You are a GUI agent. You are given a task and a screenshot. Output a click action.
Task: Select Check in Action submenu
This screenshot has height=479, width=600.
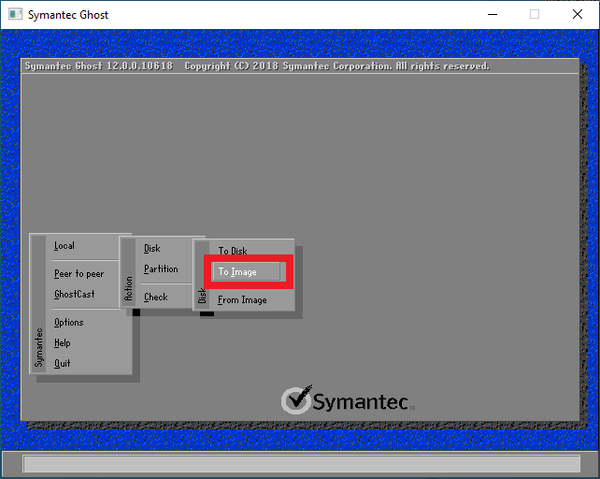[x=156, y=297]
